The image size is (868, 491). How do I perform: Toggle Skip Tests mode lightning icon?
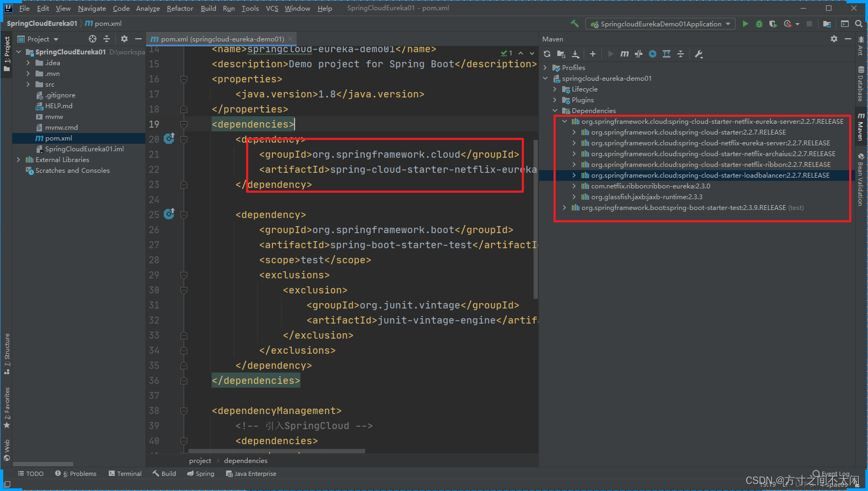point(653,54)
